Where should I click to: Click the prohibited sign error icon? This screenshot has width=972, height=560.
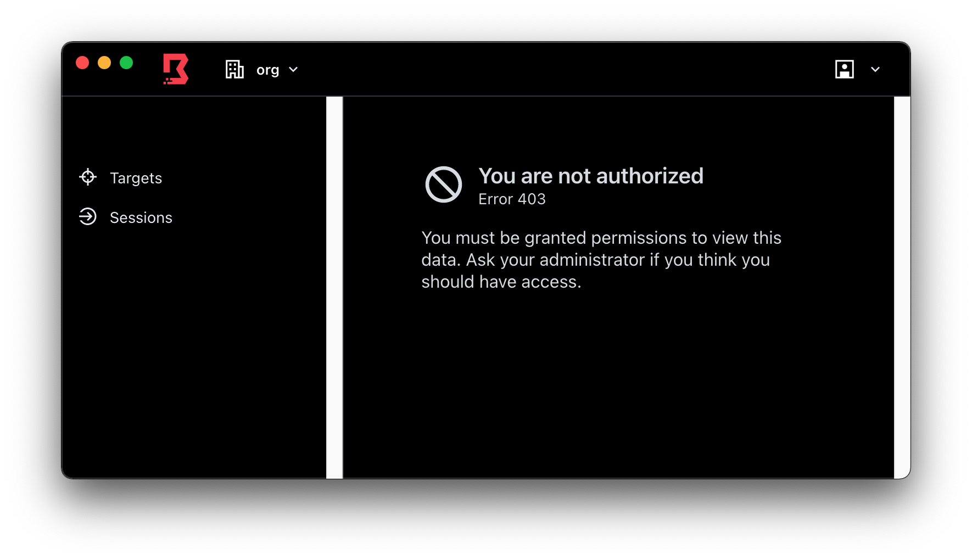click(444, 184)
